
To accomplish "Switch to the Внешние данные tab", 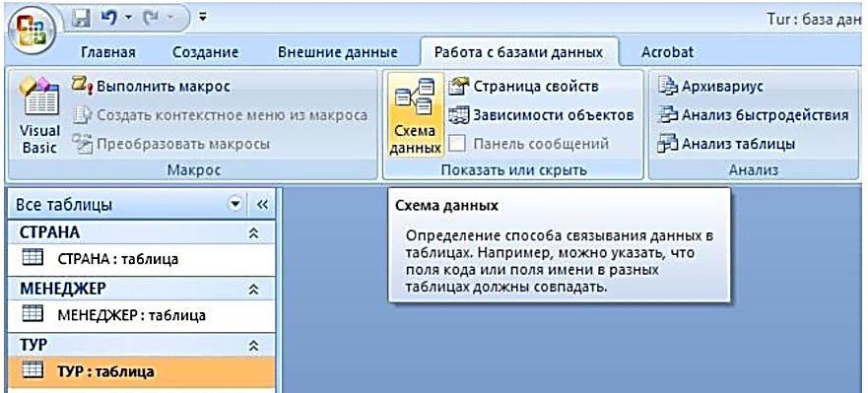I will point(338,52).
